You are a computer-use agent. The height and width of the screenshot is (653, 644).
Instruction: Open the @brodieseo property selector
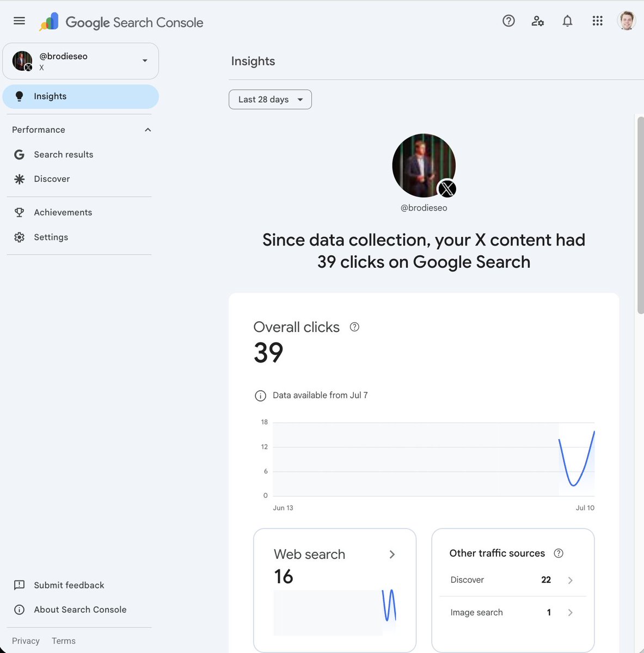pyautogui.click(x=81, y=61)
